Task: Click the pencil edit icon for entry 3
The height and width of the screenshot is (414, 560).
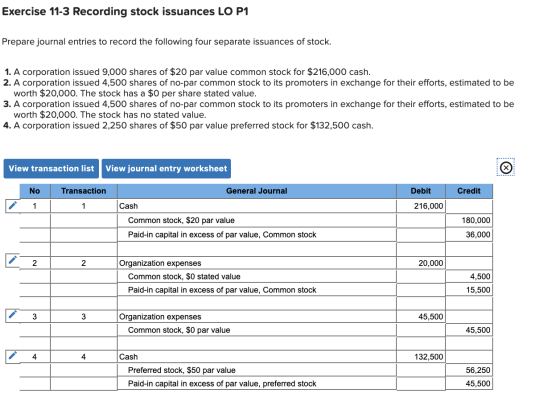Action: coord(12,314)
